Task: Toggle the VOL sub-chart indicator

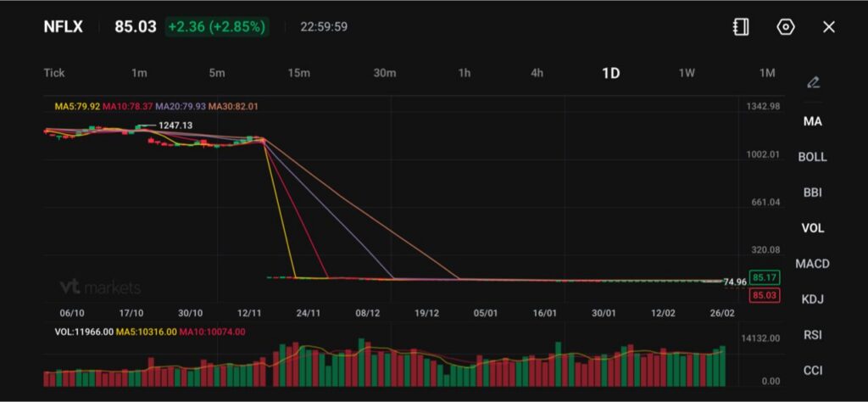Action: [812, 228]
